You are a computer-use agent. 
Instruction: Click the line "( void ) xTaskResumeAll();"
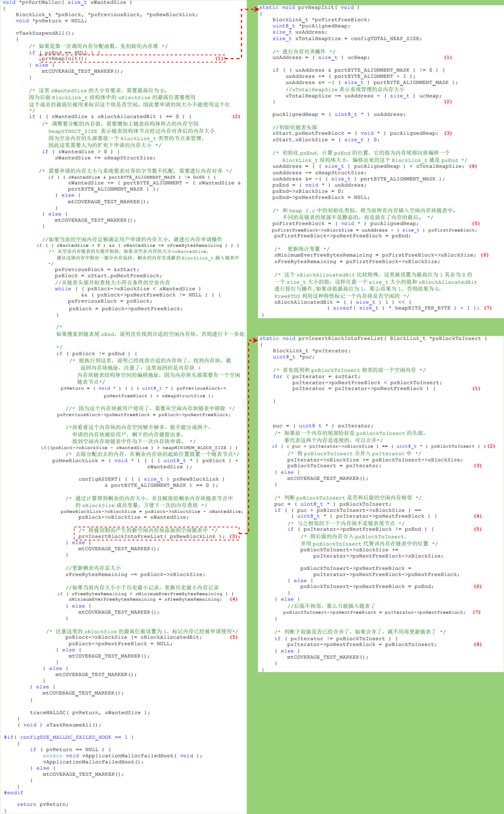59,725
